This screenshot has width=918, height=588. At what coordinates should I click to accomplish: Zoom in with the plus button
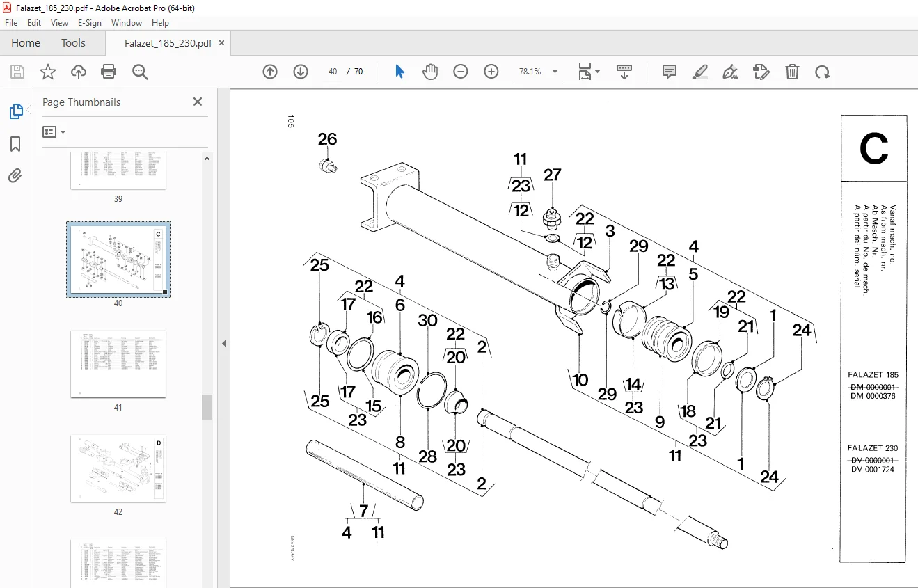[x=491, y=72]
